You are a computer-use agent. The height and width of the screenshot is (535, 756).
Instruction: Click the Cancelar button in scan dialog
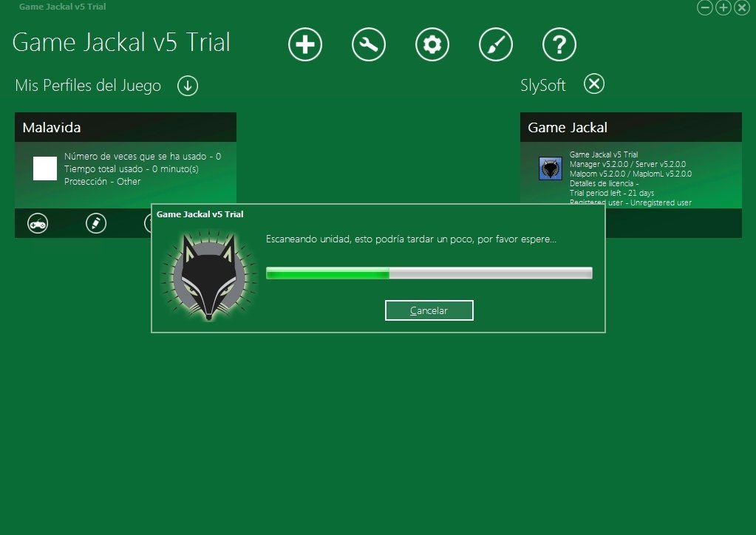coord(429,310)
